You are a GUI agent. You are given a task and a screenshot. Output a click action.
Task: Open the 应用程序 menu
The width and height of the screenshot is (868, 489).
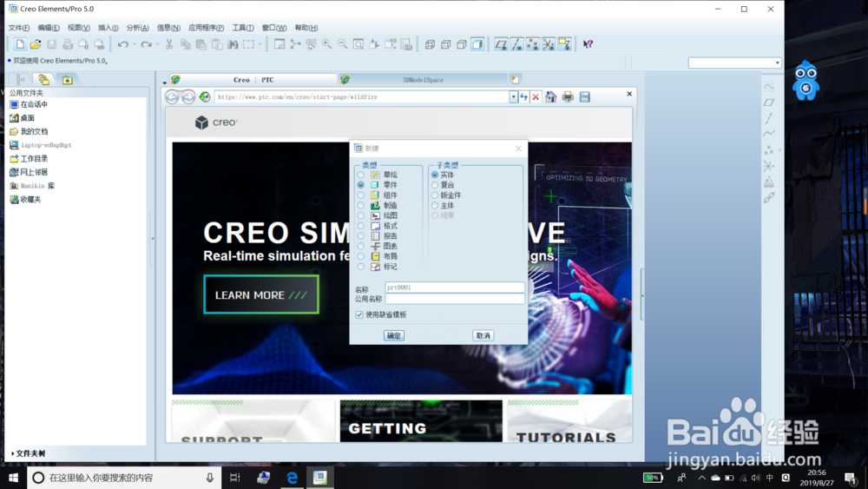tap(206, 28)
